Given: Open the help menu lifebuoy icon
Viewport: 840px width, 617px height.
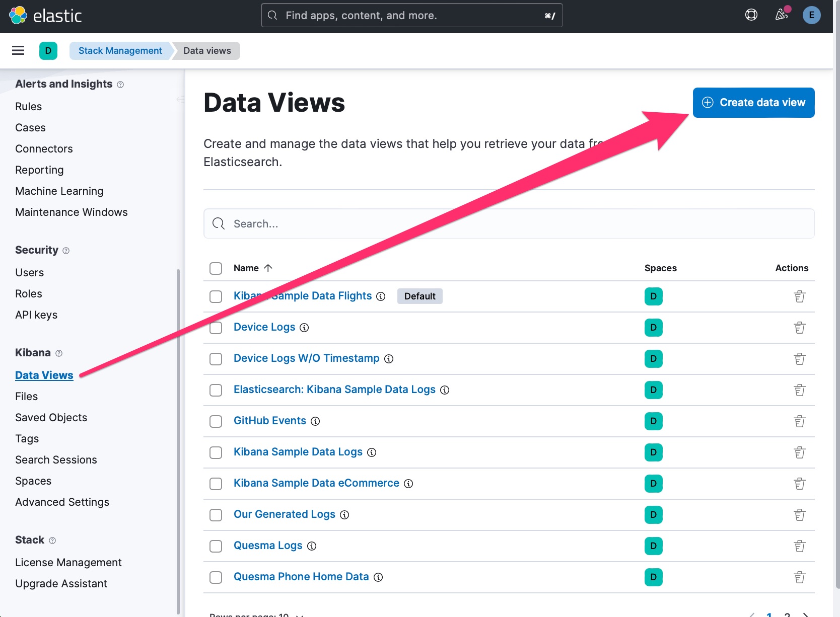Looking at the screenshot, I should [751, 15].
